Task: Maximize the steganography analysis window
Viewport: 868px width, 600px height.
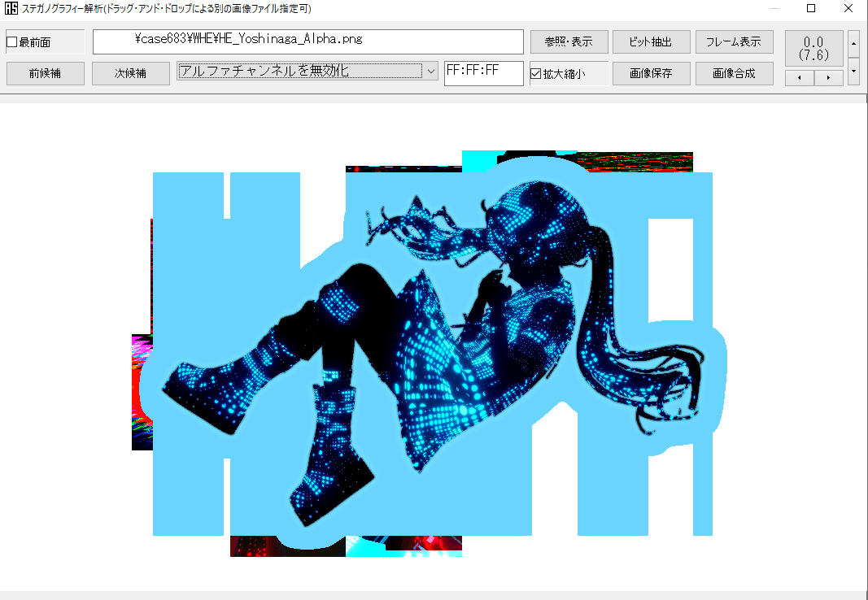Action: (811, 8)
